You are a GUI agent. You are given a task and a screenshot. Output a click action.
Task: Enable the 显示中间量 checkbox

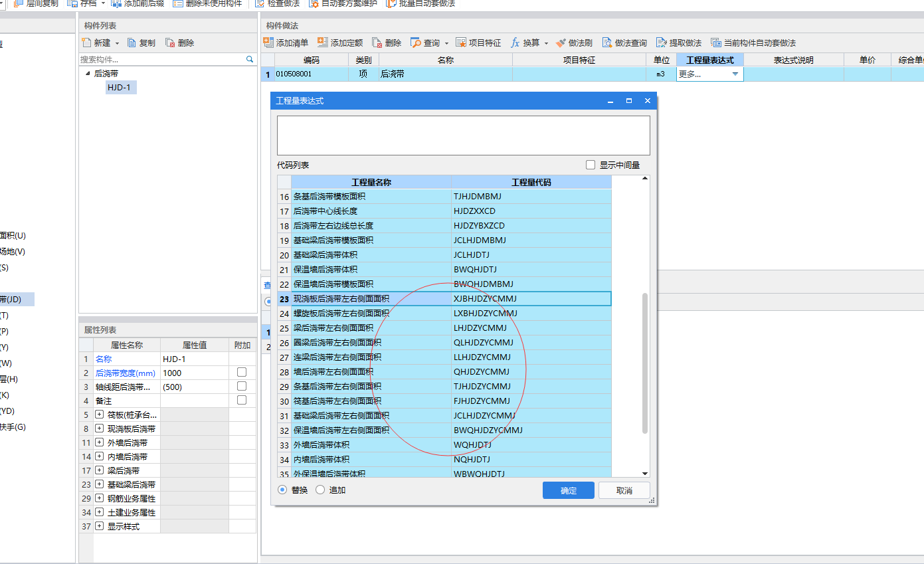click(591, 165)
